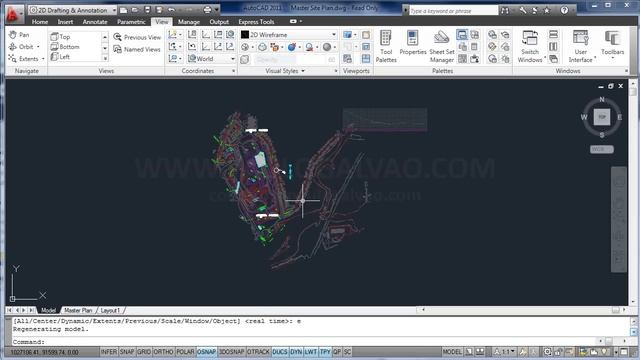Switch to the Output ribbon tab
Viewport: 640px width, 360px height.
pyautogui.click(x=219, y=22)
